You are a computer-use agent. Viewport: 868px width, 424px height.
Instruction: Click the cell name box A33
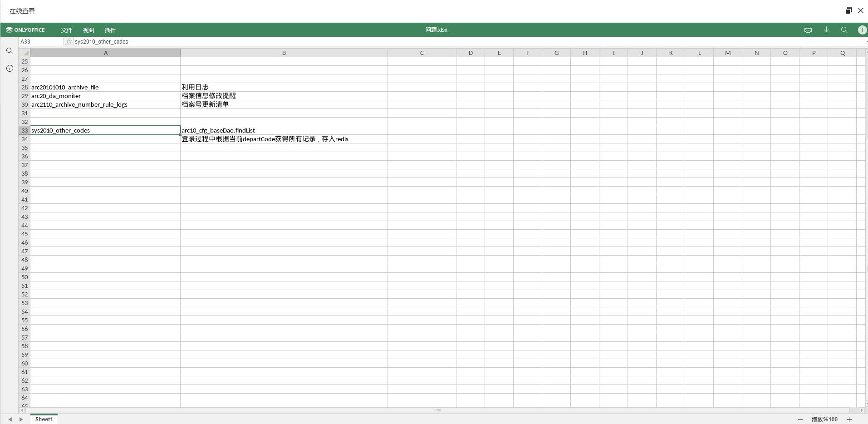point(41,41)
